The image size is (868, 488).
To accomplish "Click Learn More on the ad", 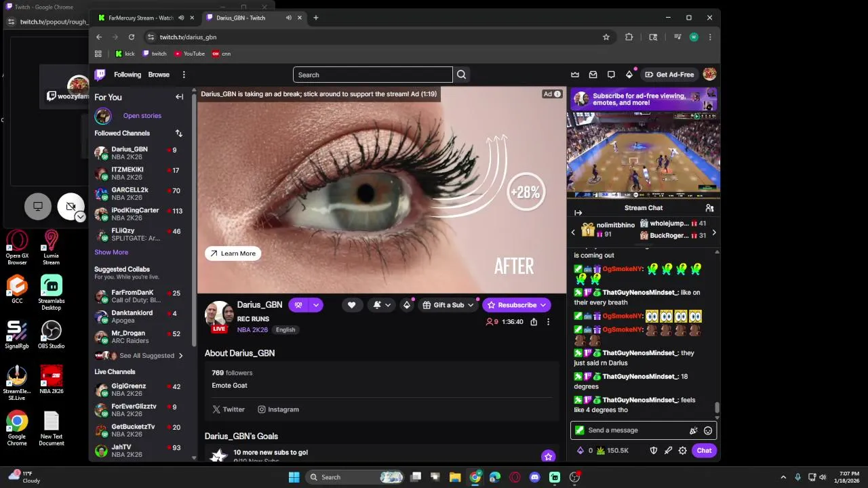I will tap(233, 253).
